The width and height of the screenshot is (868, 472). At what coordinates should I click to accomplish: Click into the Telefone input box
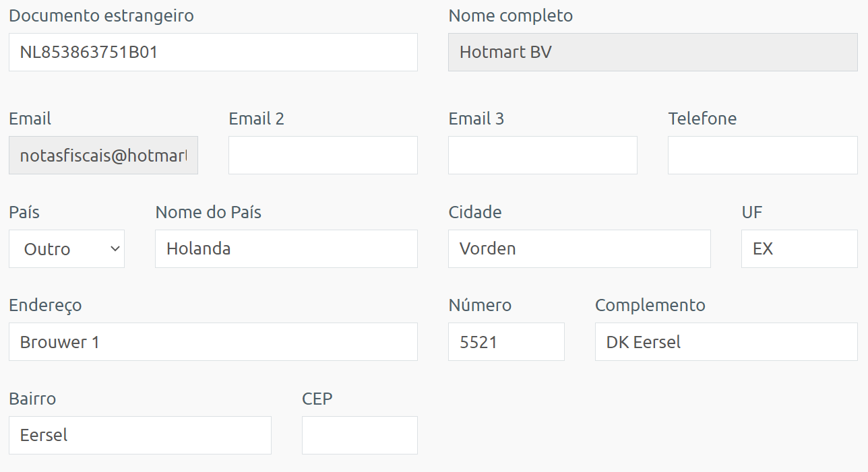point(763,155)
